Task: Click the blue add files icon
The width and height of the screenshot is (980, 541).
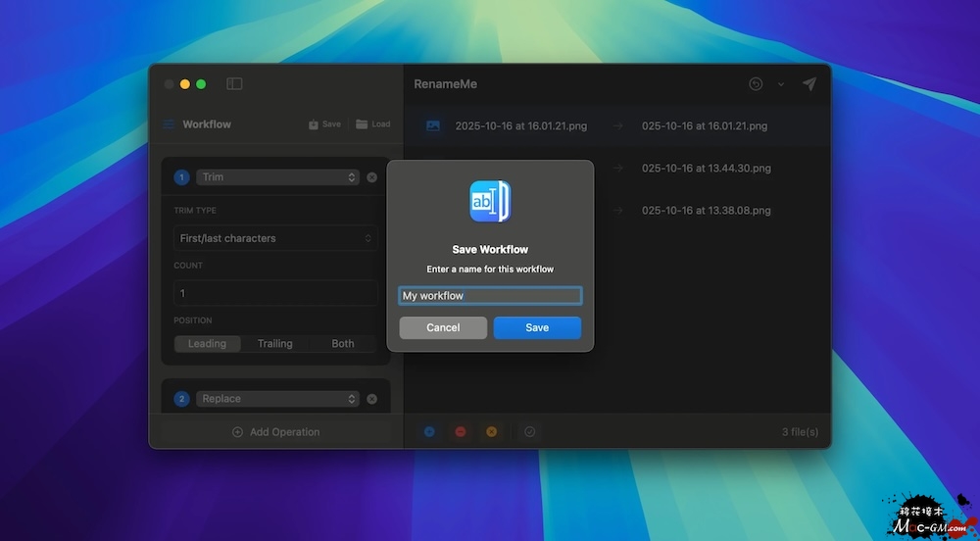Action: coord(429,431)
